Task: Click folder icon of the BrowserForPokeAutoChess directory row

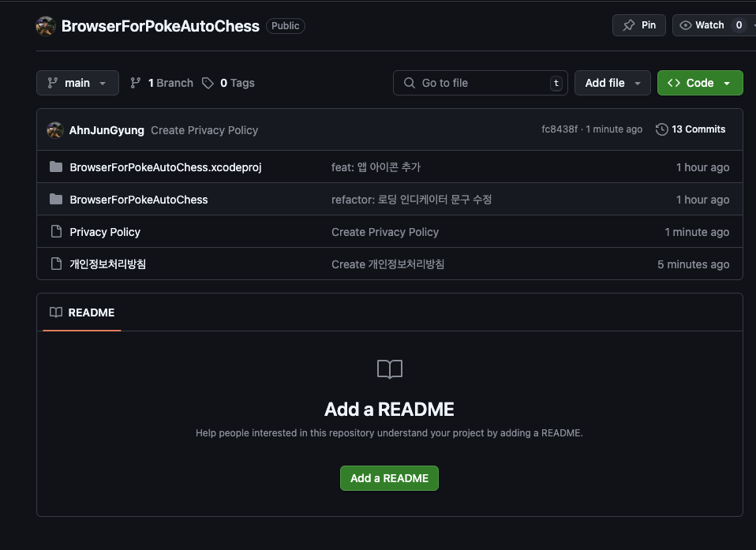Action: 56,199
